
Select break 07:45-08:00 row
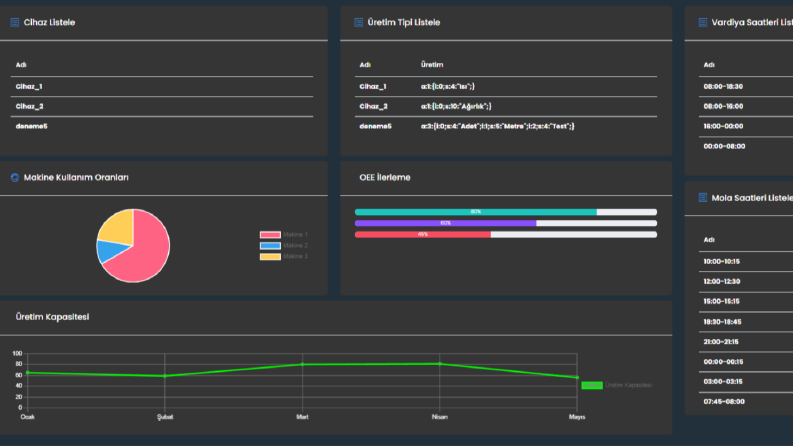click(746, 402)
